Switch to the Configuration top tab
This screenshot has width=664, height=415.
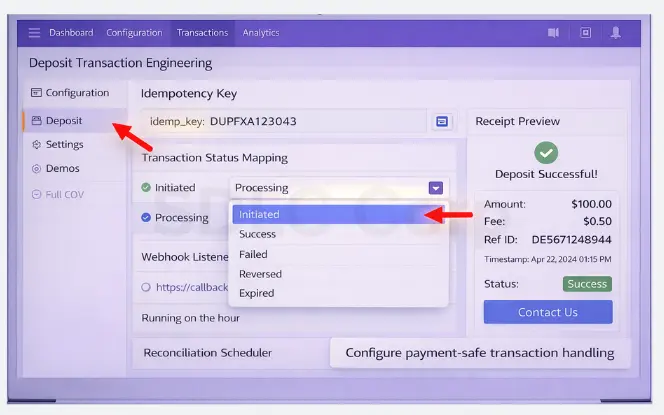pyautogui.click(x=134, y=33)
